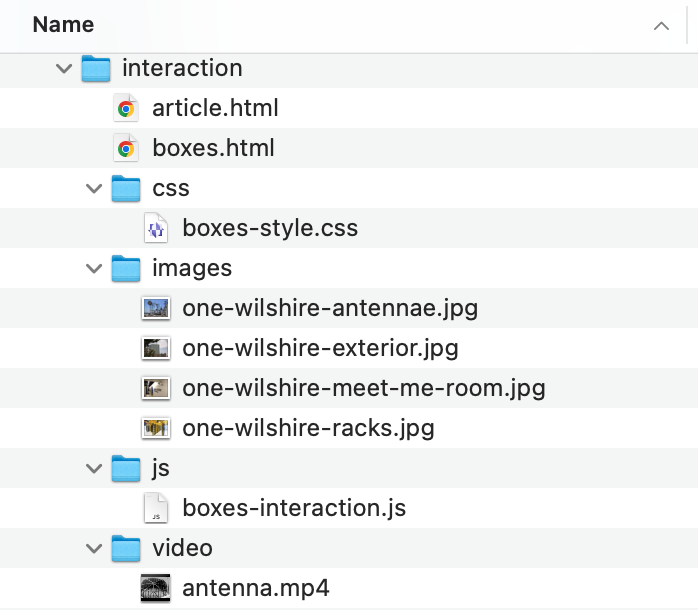Screen dimensions: 698x610
Task: Collapse the interaction folder chevron
Action: (64, 69)
